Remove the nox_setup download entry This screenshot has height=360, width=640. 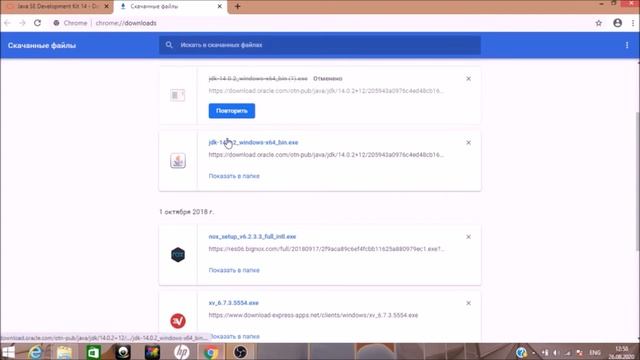pyautogui.click(x=469, y=237)
